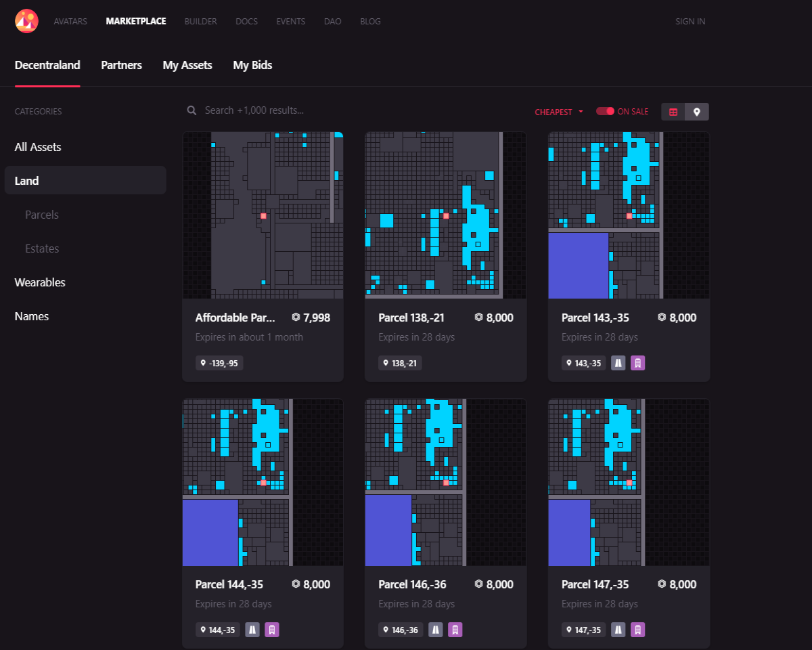Click the -139,-95 location tag
The width and height of the screenshot is (812, 650).
(x=219, y=363)
